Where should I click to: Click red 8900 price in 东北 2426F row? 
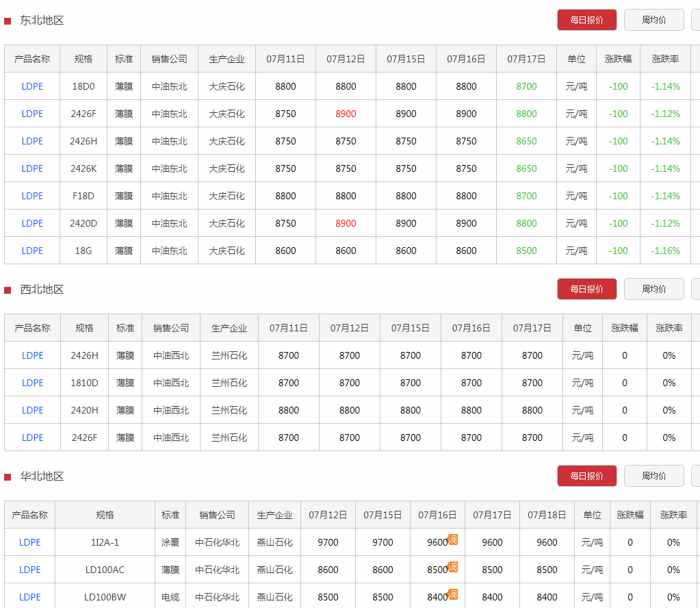(x=346, y=114)
